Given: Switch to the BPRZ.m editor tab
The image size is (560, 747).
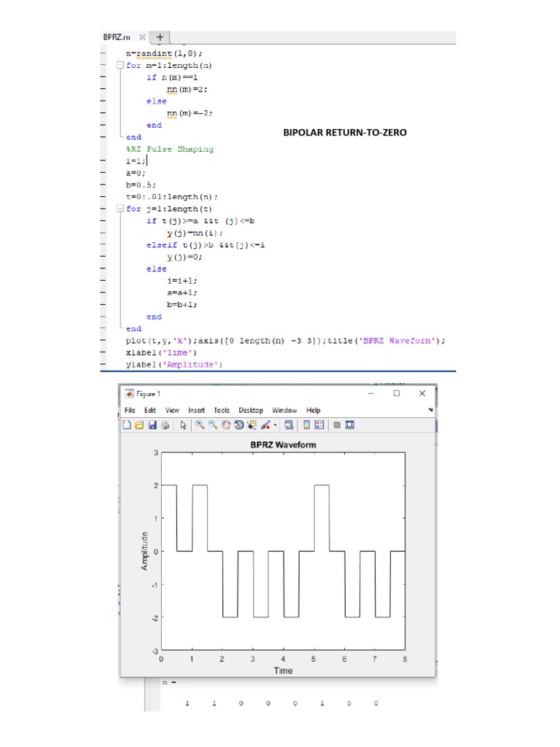Looking at the screenshot, I should coord(117,37).
